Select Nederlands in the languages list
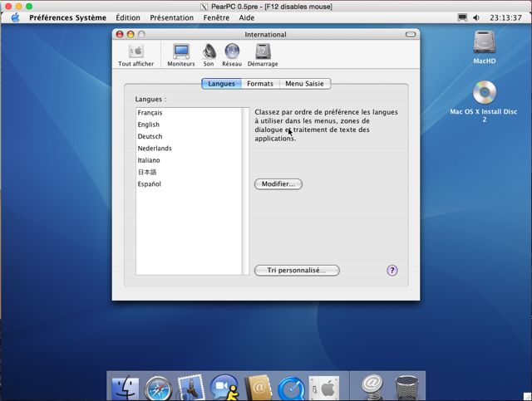This screenshot has width=532, height=401. click(189, 149)
